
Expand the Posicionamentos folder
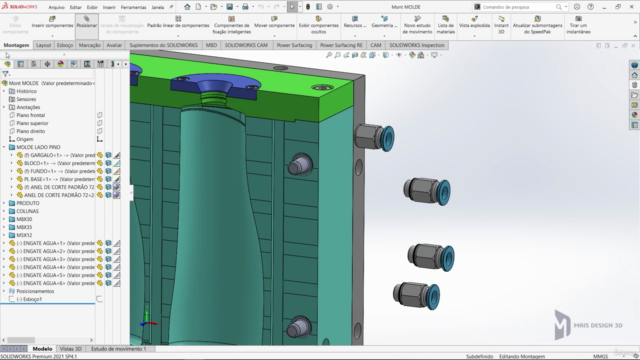4,291
